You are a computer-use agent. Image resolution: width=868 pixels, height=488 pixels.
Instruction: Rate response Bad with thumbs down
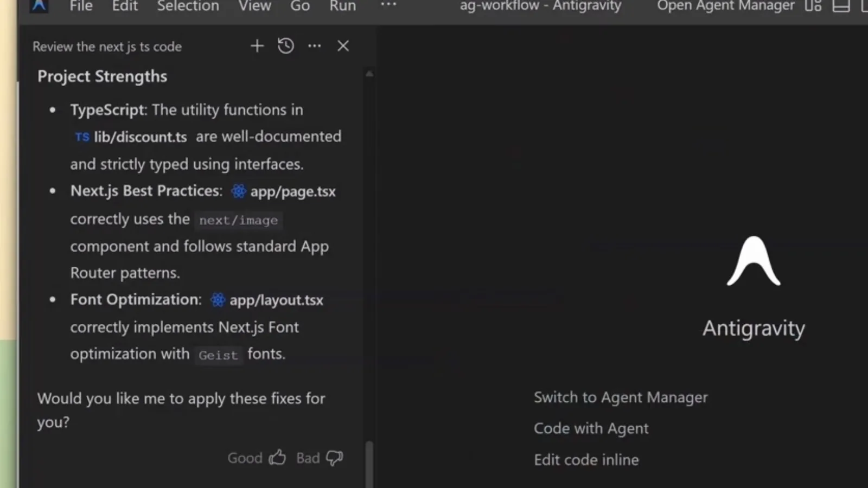pyautogui.click(x=320, y=458)
